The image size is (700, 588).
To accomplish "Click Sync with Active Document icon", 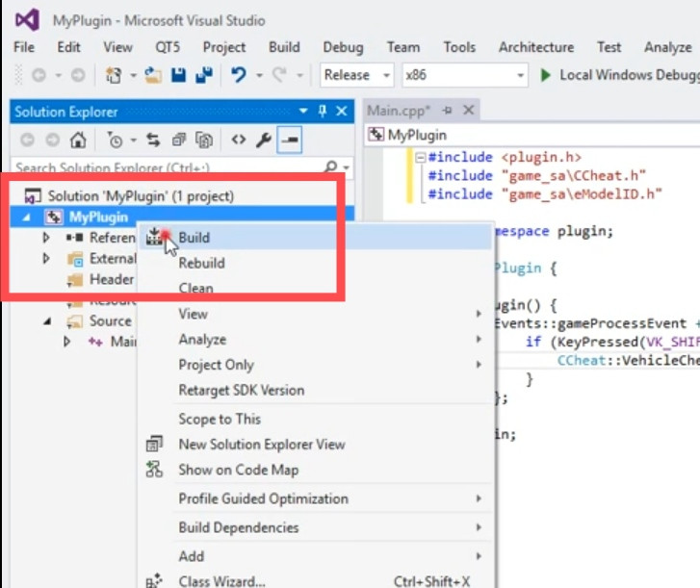I will pyautogui.click(x=153, y=141).
